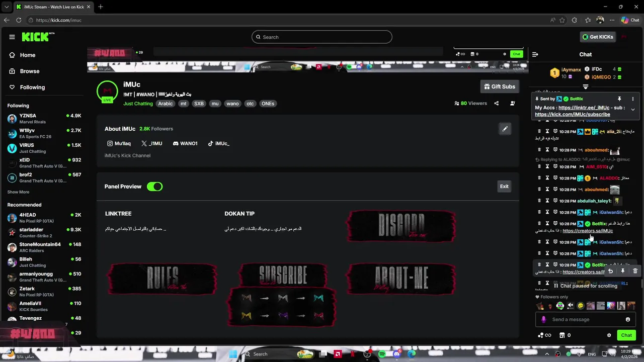The image size is (644, 362).
Task: Open the emoji picker in chat input
Action: [628, 319]
